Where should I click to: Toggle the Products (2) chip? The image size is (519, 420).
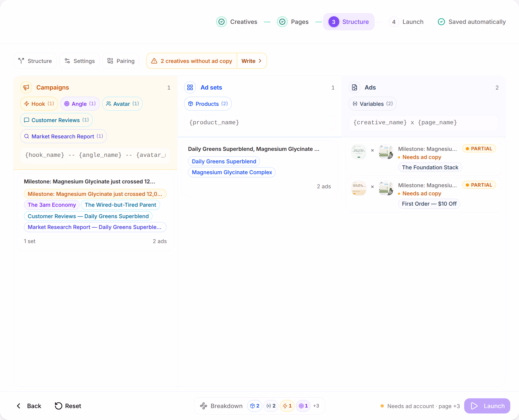(208, 104)
